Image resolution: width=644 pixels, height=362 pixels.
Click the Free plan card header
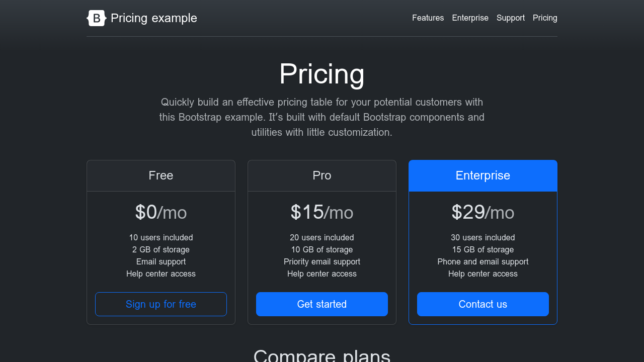(161, 175)
